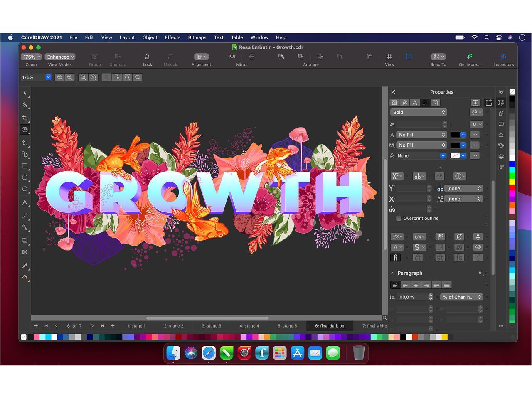Open the Inspectors panel icon
This screenshot has width=532, height=399.
coord(503,57)
